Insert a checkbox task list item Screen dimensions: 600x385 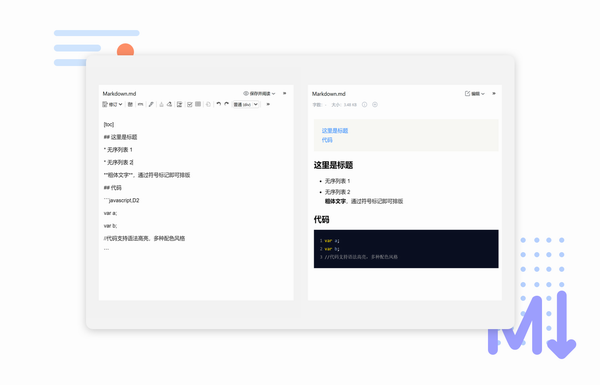point(189,104)
